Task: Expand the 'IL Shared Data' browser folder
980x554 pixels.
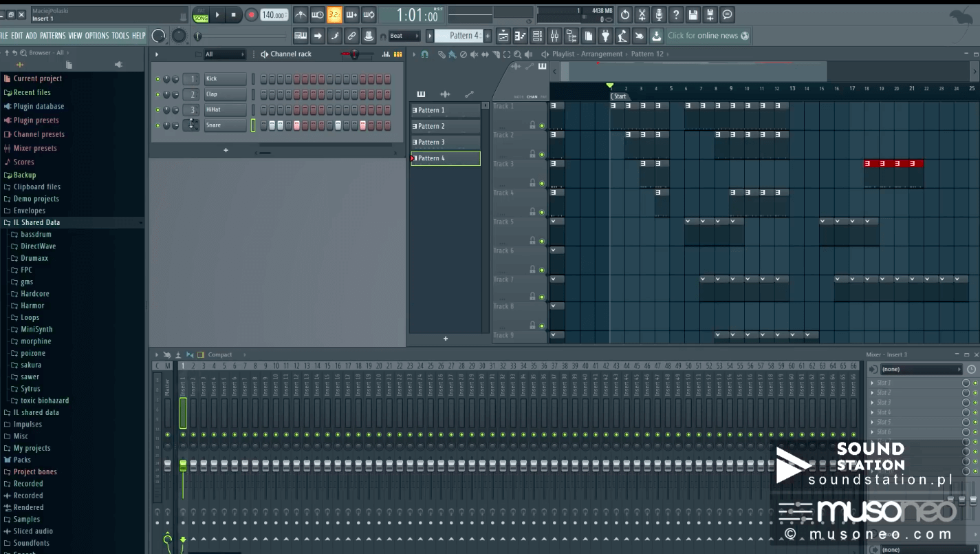Action: (72, 223)
